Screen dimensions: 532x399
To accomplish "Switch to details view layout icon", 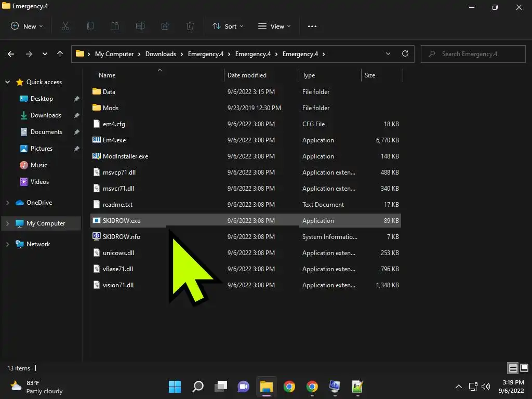I will pos(513,368).
